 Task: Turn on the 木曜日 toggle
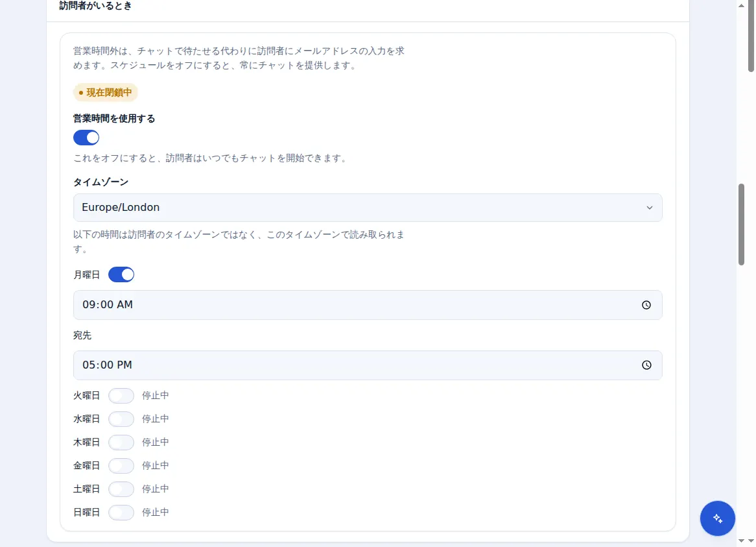(x=121, y=443)
